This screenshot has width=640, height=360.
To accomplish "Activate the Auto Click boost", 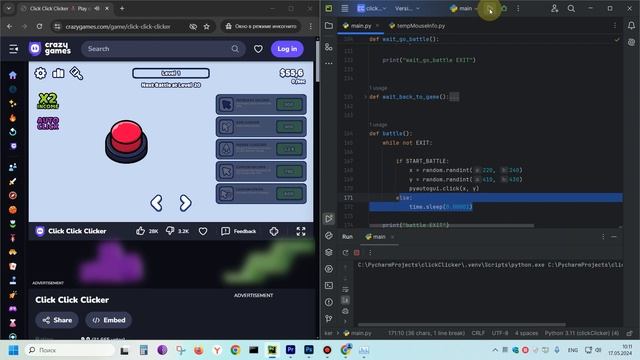I will coord(48,123).
